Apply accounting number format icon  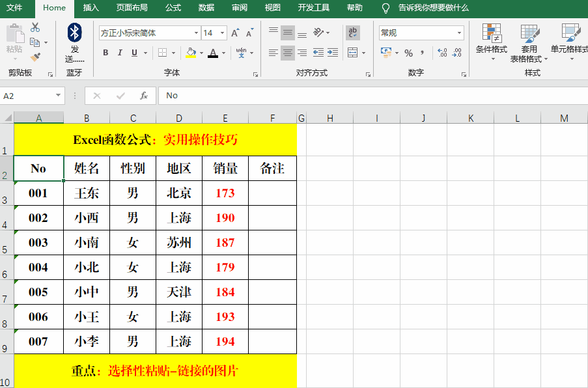pos(386,53)
